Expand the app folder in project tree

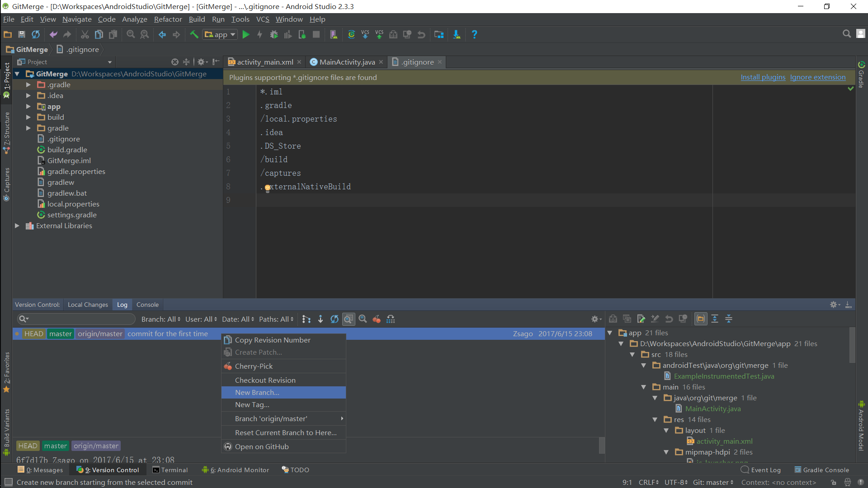point(28,106)
